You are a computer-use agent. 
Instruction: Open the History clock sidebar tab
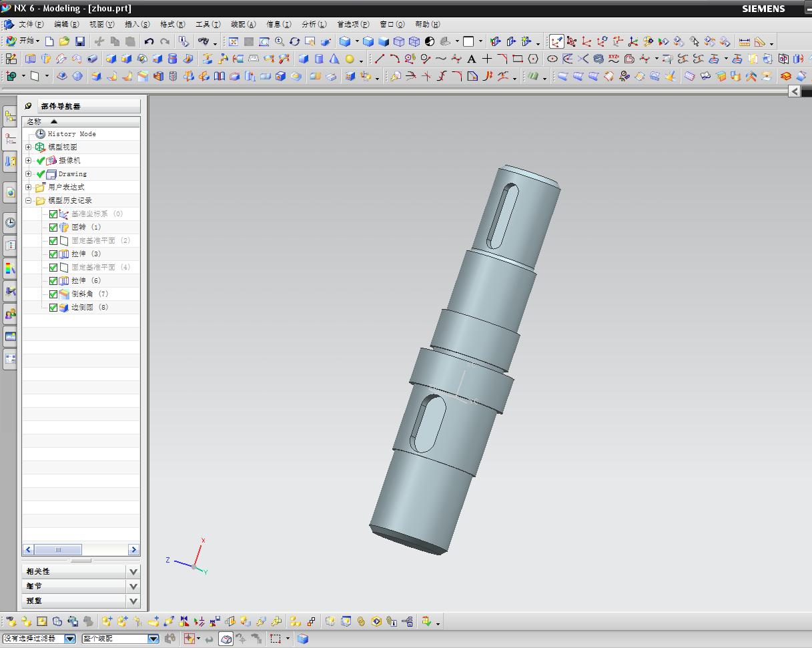(x=10, y=222)
